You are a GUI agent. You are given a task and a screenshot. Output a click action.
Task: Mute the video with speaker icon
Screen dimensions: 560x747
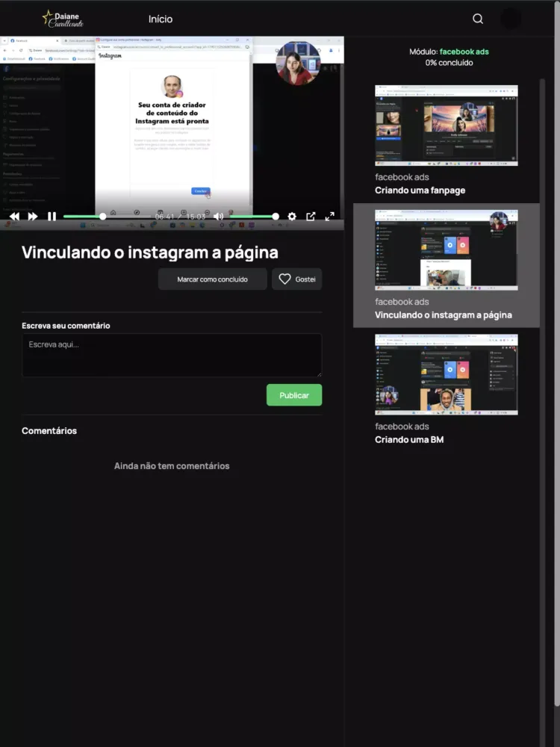pos(219,217)
